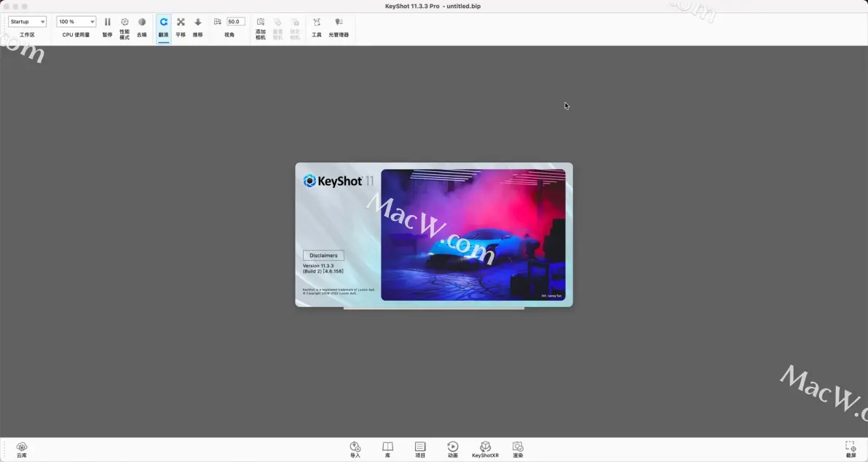Screen dimensions: 868x462
Task: Toggle performance mode (性能模式)
Action: point(125,28)
